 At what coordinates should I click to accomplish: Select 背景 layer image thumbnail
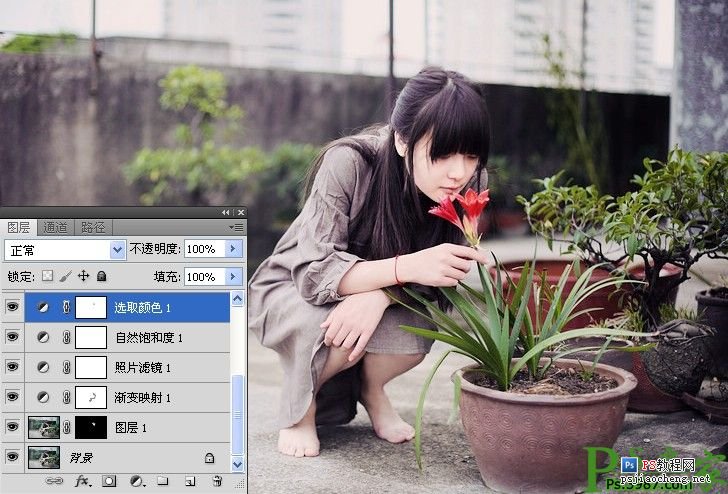[x=44, y=457]
